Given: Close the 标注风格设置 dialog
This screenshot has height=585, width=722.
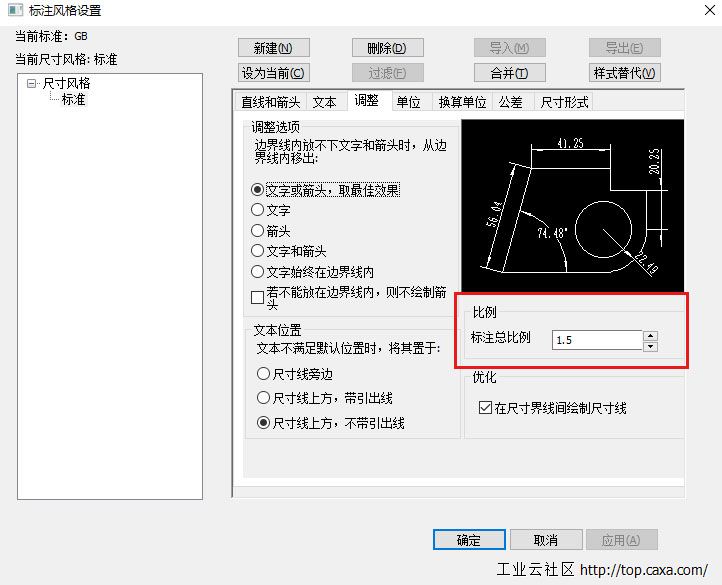Looking at the screenshot, I should [710, 10].
